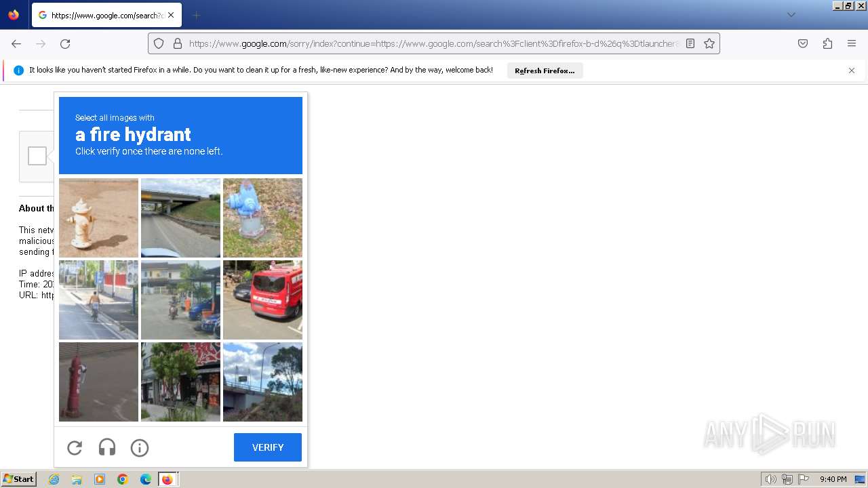Launch Internet Explorer from taskbar
Image resolution: width=868 pixels, height=488 pixels.
(54, 479)
